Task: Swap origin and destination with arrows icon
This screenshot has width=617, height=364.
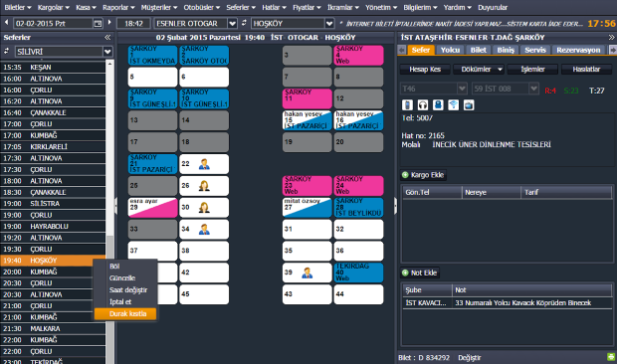Action: (244, 23)
